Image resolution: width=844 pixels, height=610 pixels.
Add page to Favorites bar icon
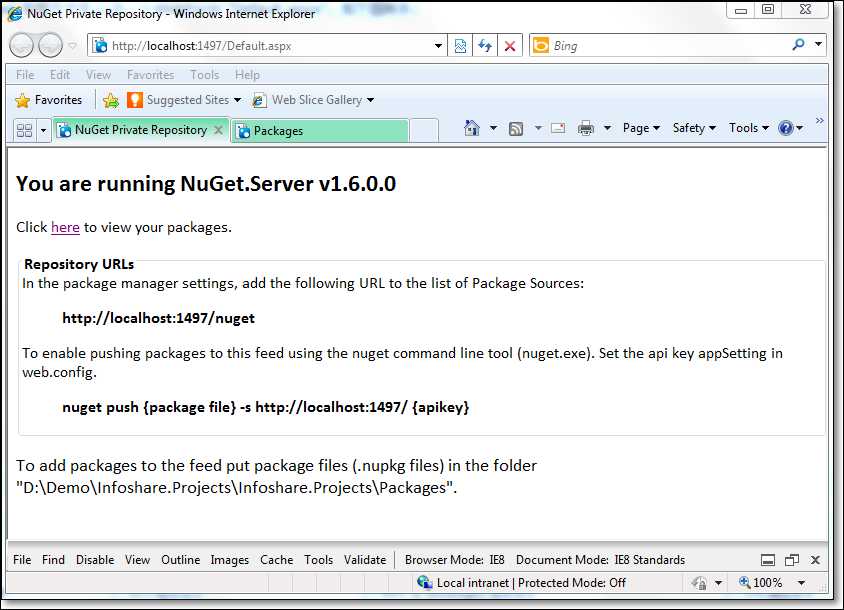pos(110,100)
